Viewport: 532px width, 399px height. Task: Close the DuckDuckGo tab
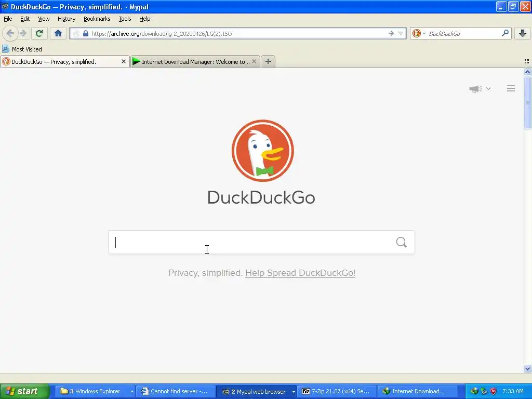click(x=124, y=61)
